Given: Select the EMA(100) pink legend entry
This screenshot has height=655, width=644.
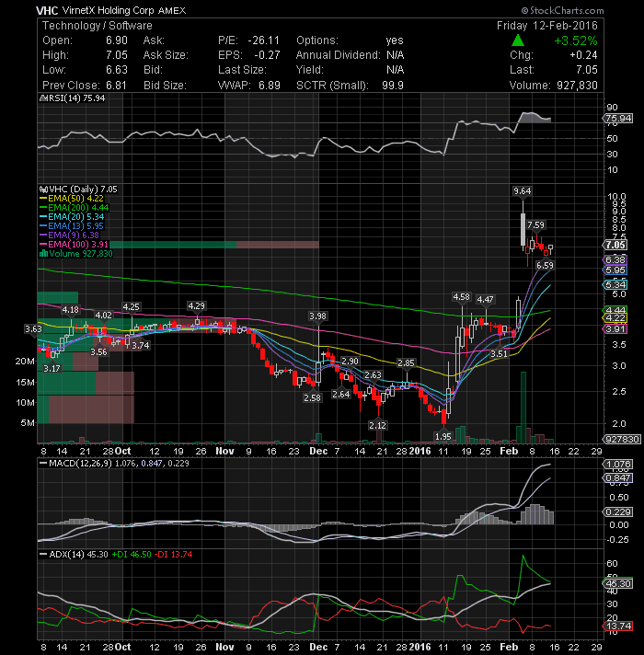Looking at the screenshot, I should tap(74, 245).
